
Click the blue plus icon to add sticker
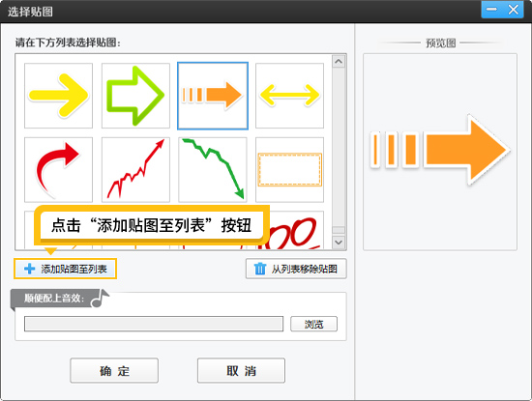pos(30,269)
